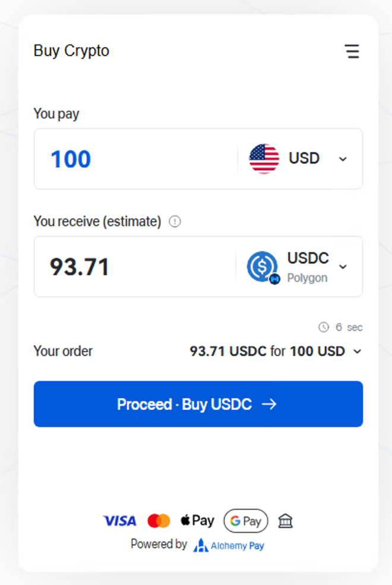
Task: Expand the USDC token dropdown chevron
Action: pyautogui.click(x=343, y=266)
